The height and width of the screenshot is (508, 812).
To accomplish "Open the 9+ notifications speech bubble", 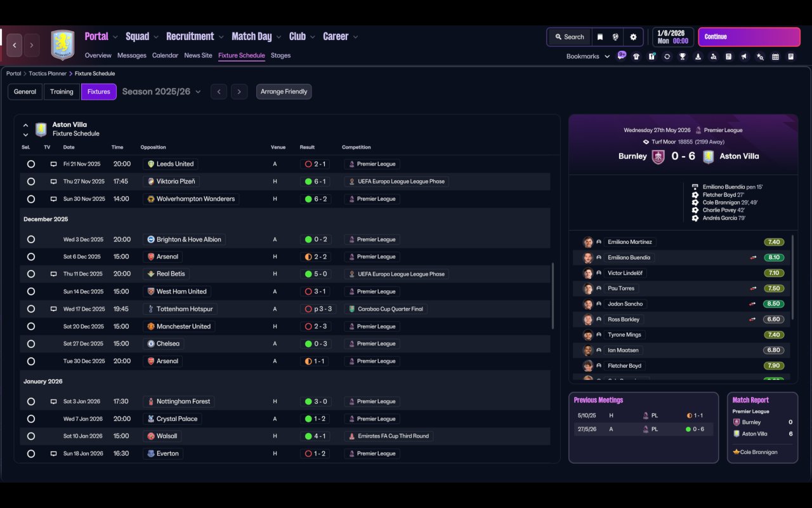I will pos(622,55).
